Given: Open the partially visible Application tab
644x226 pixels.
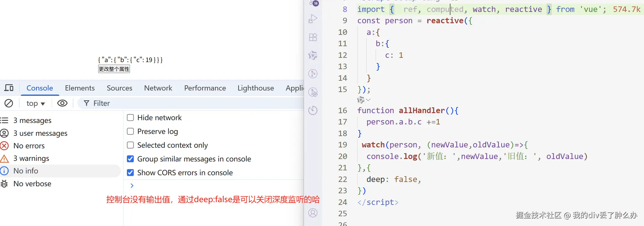Looking at the screenshot, I should pos(295,88).
